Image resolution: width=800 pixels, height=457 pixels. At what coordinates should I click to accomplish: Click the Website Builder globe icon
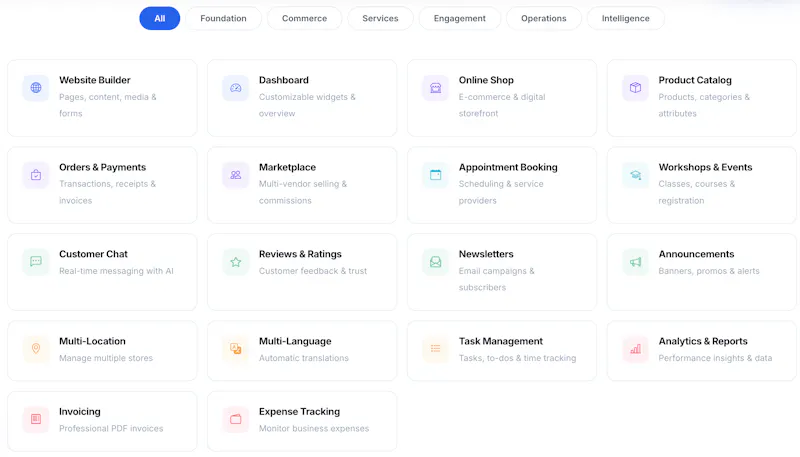(36, 88)
